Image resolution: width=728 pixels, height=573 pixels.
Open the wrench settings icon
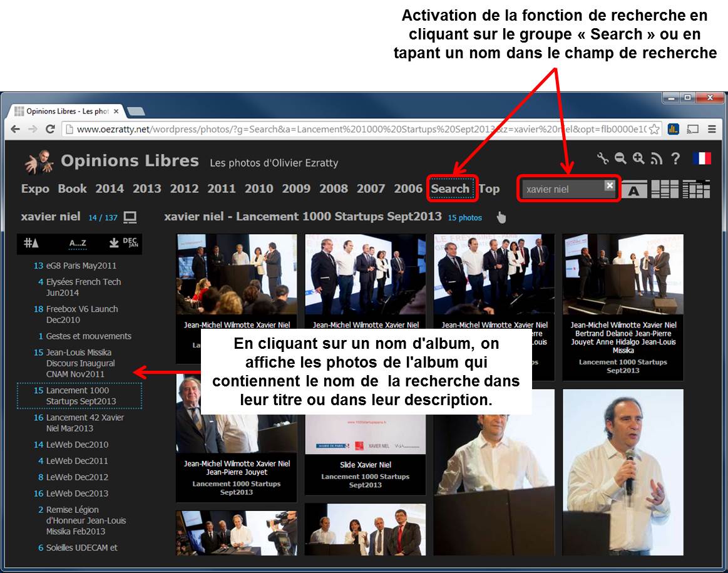[x=603, y=158]
